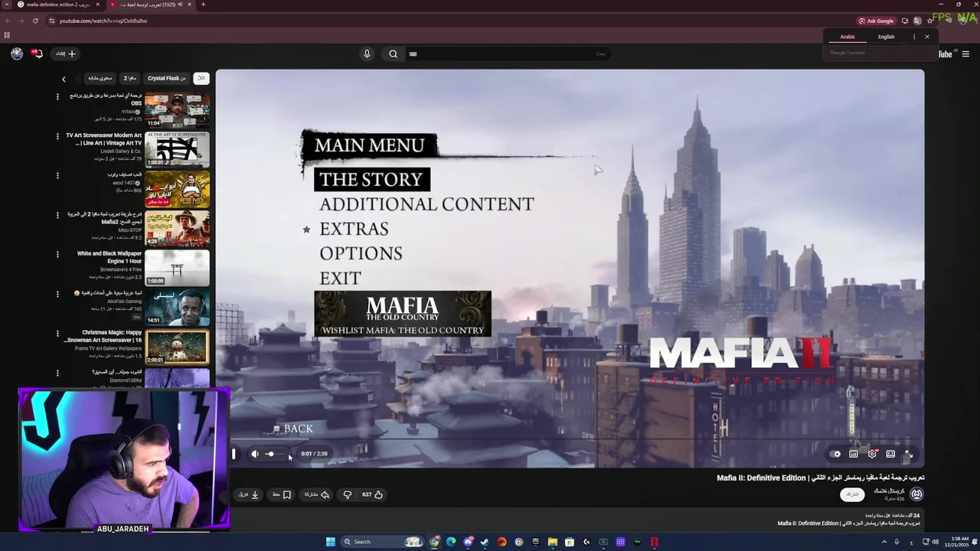Switch to mafia definitive edition 2 tab
Image resolution: width=980 pixels, height=551 pixels.
(x=57, y=5)
